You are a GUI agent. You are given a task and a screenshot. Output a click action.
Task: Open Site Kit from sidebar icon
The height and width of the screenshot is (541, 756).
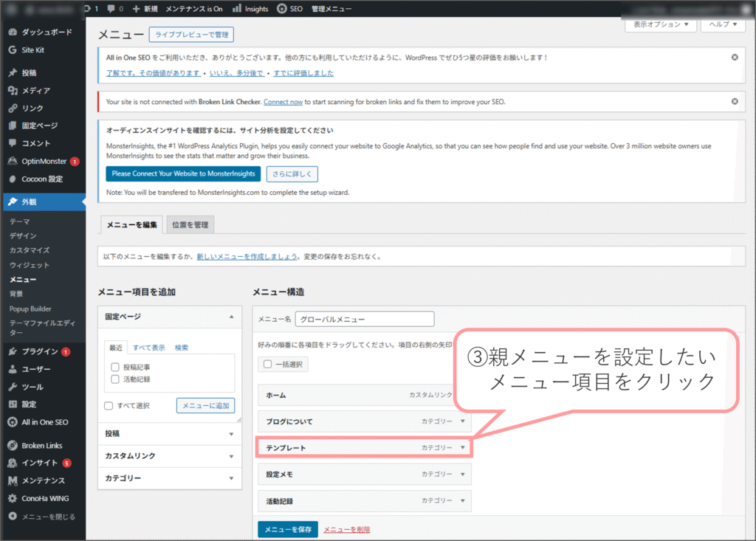(13, 50)
